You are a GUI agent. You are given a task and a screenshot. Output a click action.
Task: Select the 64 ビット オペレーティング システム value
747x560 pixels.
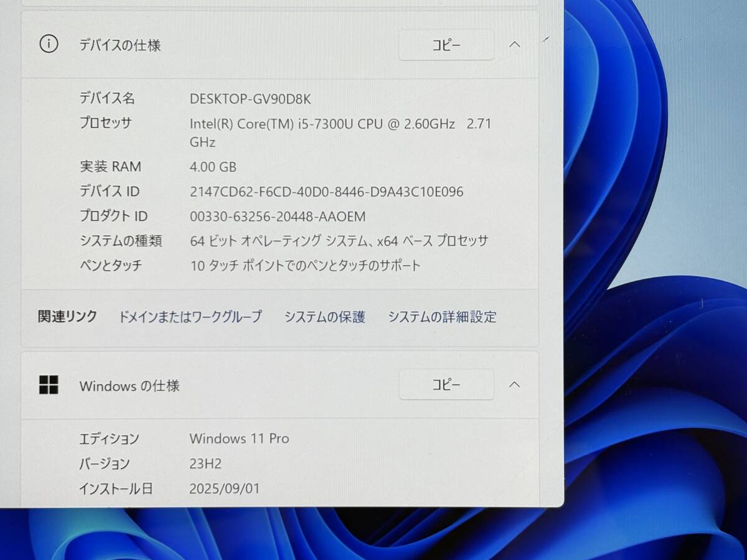[x=339, y=241]
